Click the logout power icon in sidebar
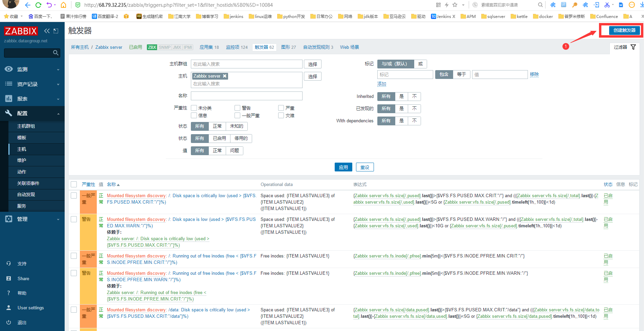The height and width of the screenshot is (331, 644). click(8, 323)
